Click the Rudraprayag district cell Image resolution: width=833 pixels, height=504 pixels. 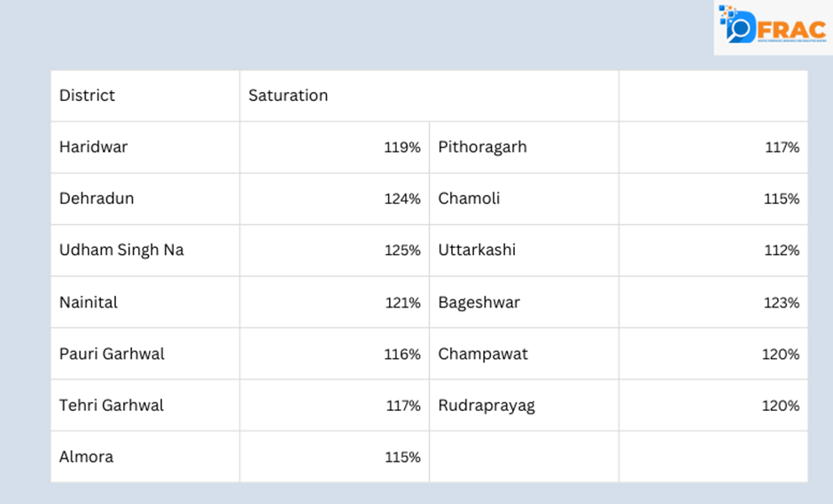click(x=487, y=405)
